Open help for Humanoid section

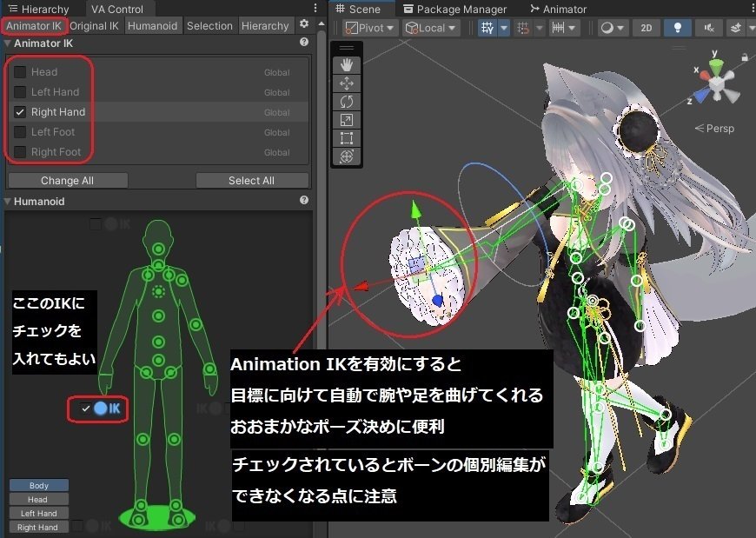click(304, 200)
